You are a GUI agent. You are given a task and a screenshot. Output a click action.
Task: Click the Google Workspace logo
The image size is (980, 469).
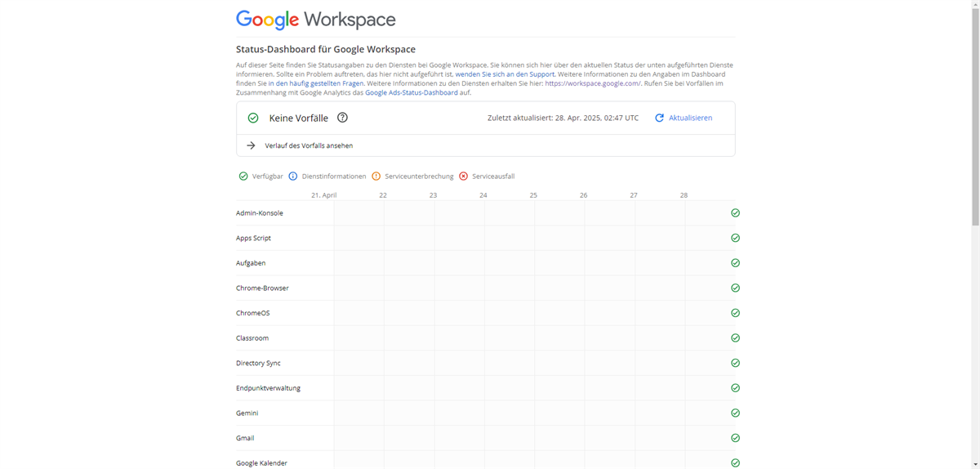[316, 20]
